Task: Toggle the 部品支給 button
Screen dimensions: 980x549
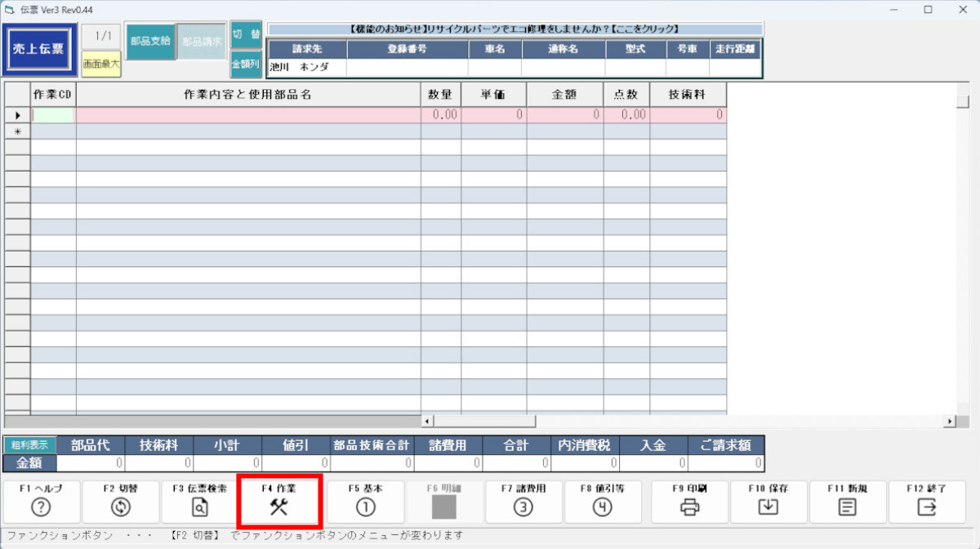Action: tap(150, 42)
